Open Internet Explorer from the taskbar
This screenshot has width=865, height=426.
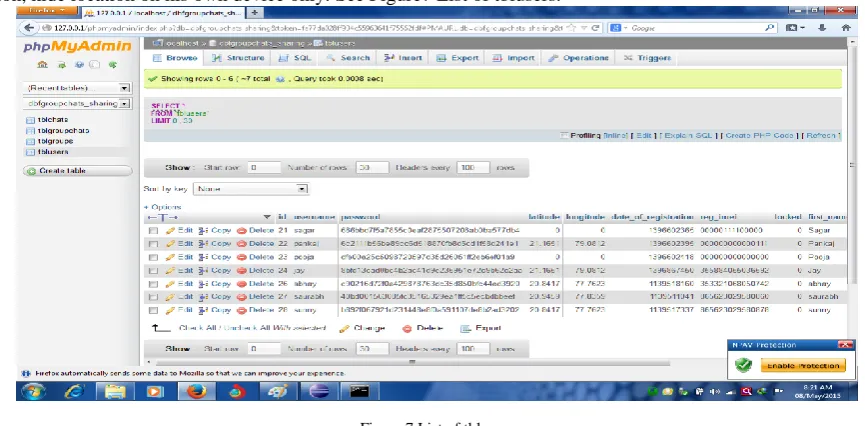coord(75,391)
